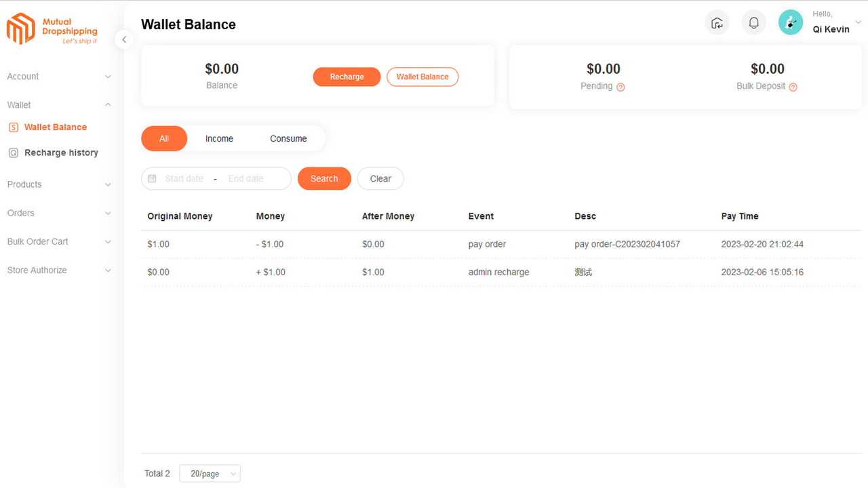Click the Clear button to reset filters
The height and width of the screenshot is (488, 868).
tap(380, 178)
